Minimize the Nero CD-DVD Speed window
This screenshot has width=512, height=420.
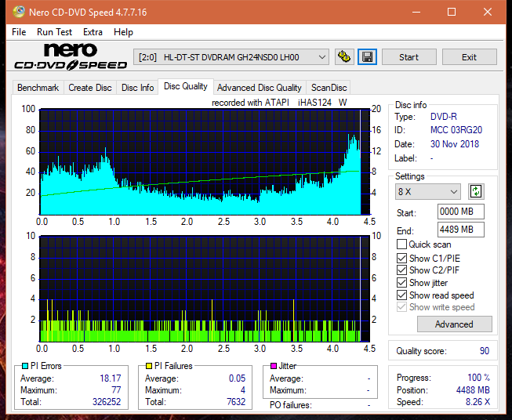pyautogui.click(x=416, y=12)
